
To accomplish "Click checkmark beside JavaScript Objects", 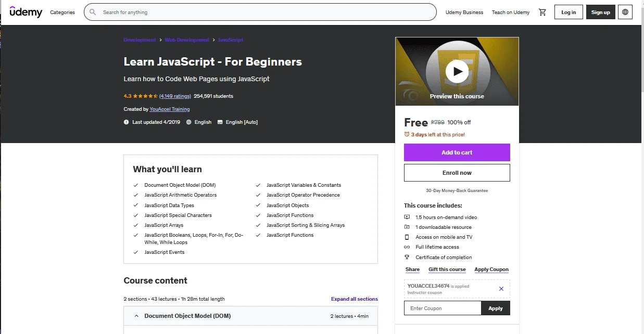I will pyautogui.click(x=258, y=205).
